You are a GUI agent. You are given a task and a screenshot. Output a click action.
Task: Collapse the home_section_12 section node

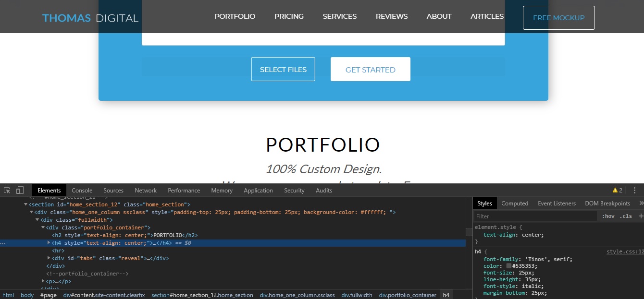pyautogui.click(x=25, y=204)
